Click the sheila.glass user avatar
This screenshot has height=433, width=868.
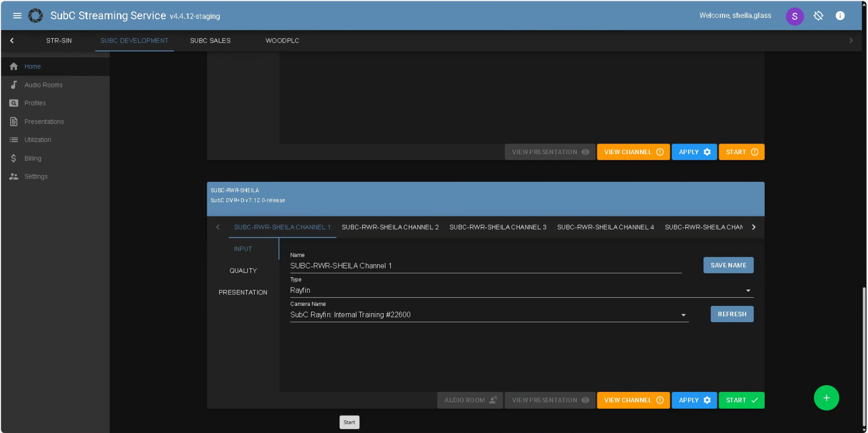pyautogui.click(x=794, y=16)
